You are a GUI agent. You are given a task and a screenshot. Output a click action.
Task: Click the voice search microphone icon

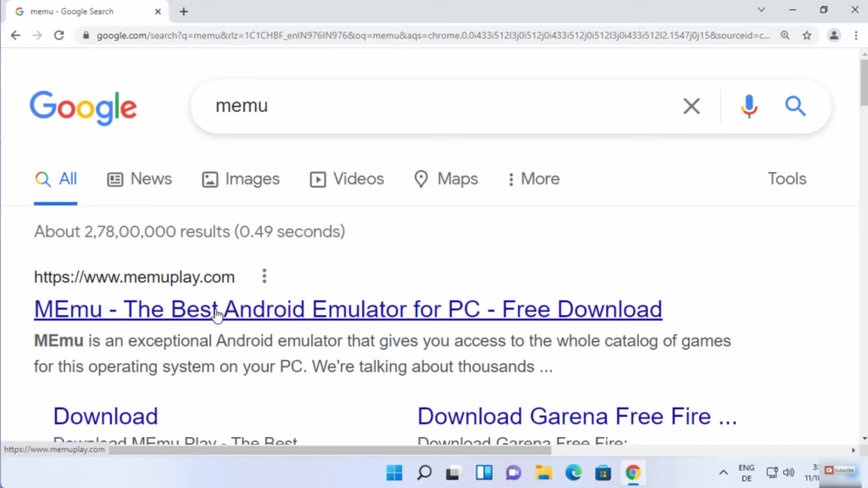pos(748,106)
